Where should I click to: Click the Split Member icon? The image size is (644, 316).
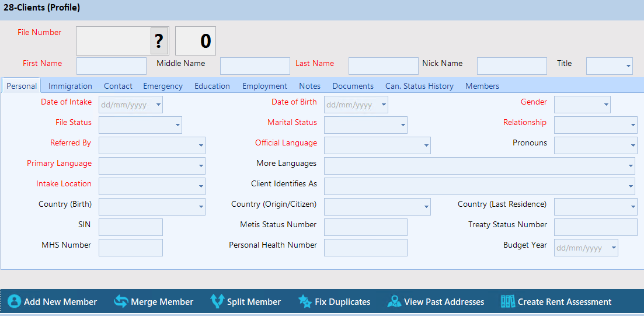[x=217, y=301]
